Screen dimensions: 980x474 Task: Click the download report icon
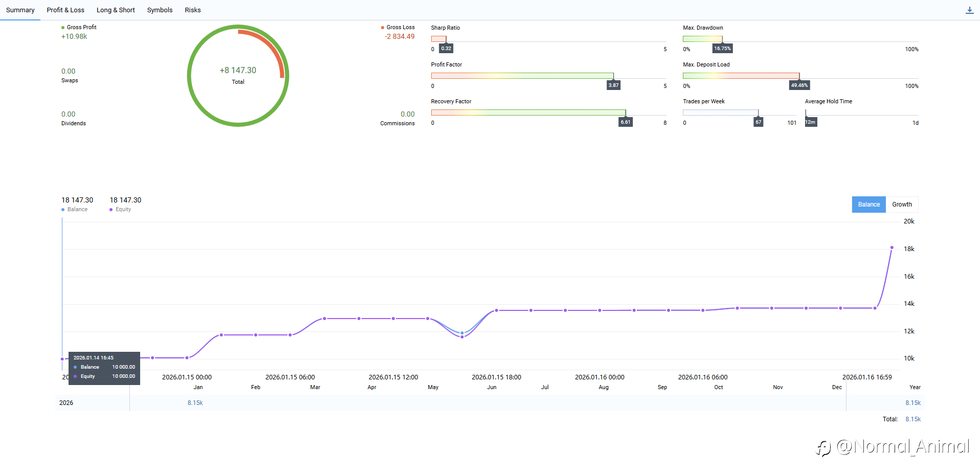click(969, 10)
